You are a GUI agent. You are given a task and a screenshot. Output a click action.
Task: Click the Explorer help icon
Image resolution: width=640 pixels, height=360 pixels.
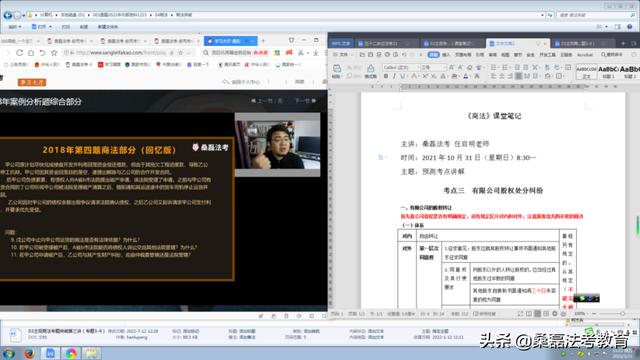pyautogui.click(x=630, y=27)
